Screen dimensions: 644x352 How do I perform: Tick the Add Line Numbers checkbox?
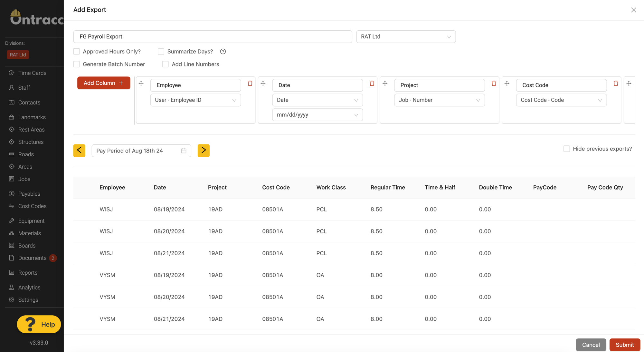pos(165,64)
